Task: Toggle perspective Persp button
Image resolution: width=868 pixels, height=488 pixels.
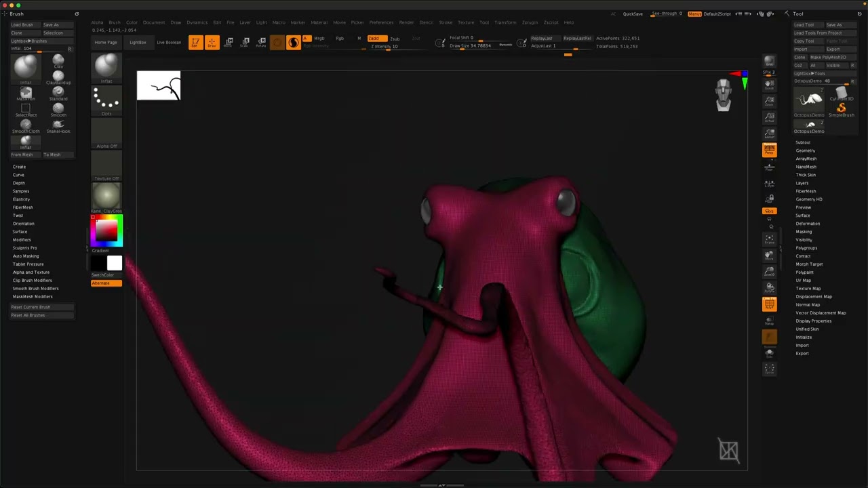Action: [769, 150]
